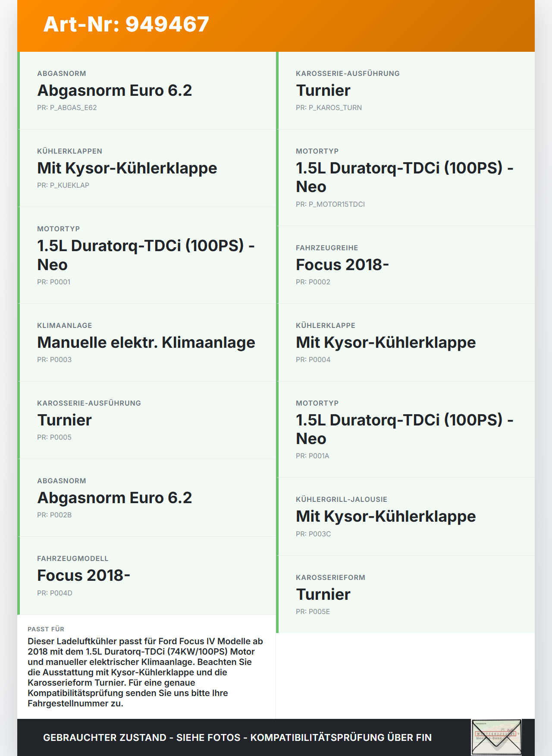Click the Motortyp card coded P_MOTOR15TDCI
Image resolution: width=552 pixels, height=756 pixels.
(406, 177)
